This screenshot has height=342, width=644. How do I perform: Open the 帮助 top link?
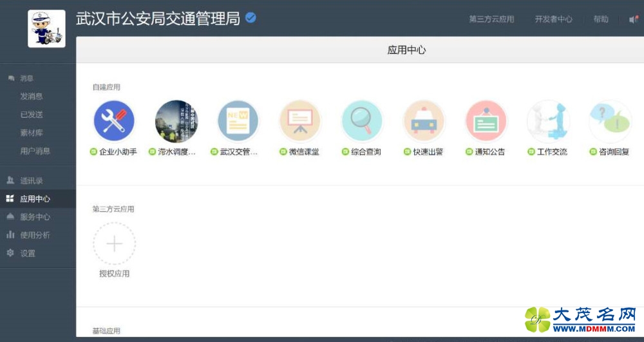coord(601,19)
